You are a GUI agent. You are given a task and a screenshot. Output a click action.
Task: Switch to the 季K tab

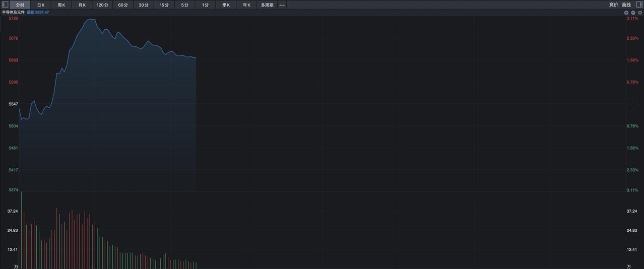tap(226, 5)
